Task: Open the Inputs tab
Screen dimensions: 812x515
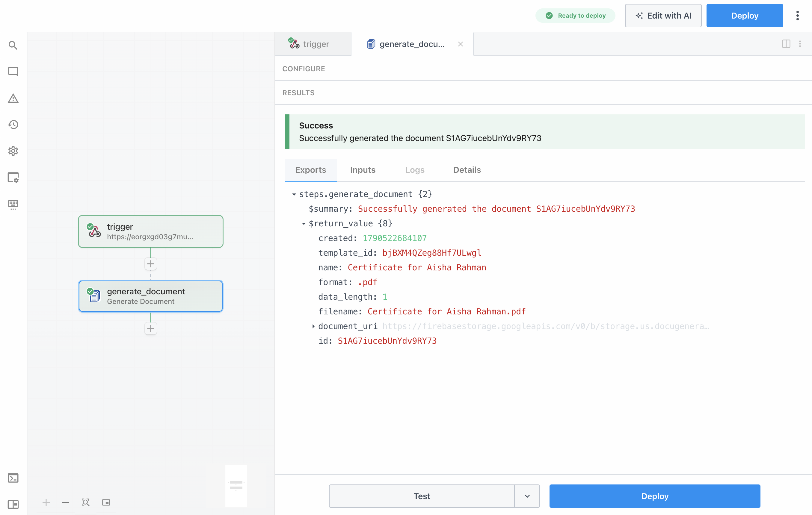Action: pos(363,170)
